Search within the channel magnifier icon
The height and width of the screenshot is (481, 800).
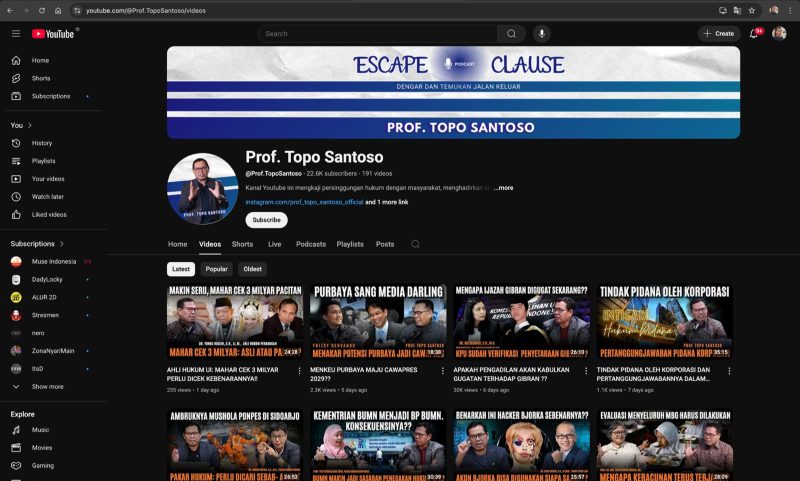(x=415, y=244)
